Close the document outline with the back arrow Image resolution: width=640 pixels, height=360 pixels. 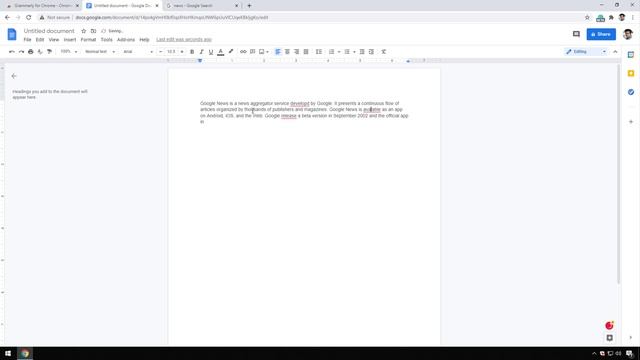[14, 76]
